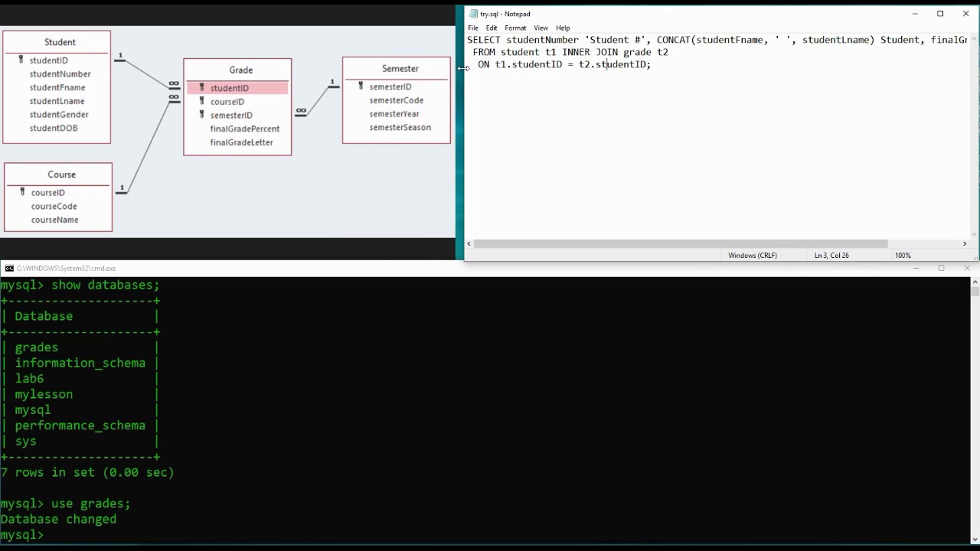Click the SELECT keyword in Notepad

click(484, 40)
